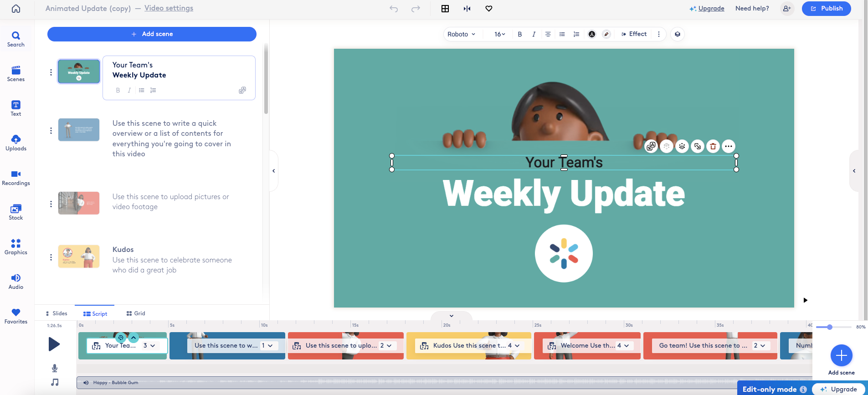The image size is (868, 395).
Task: Toggle numbered list in first script card
Action: 153,90
